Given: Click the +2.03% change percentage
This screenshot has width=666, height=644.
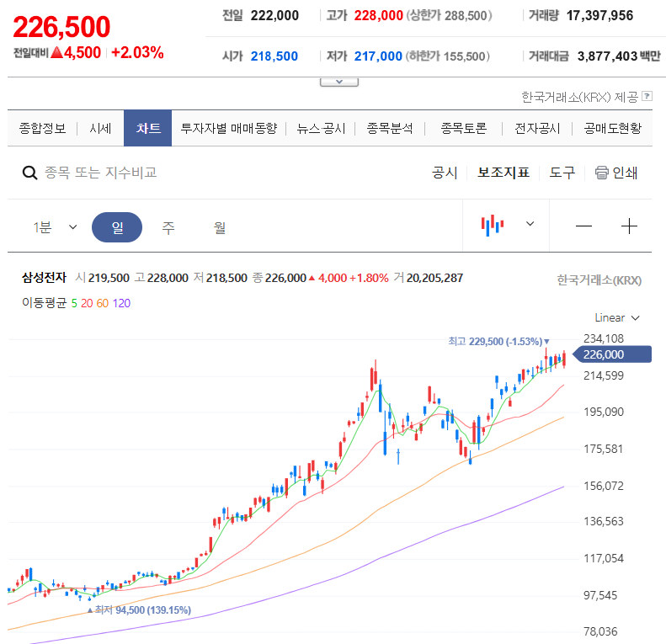Looking at the screenshot, I should point(137,53).
